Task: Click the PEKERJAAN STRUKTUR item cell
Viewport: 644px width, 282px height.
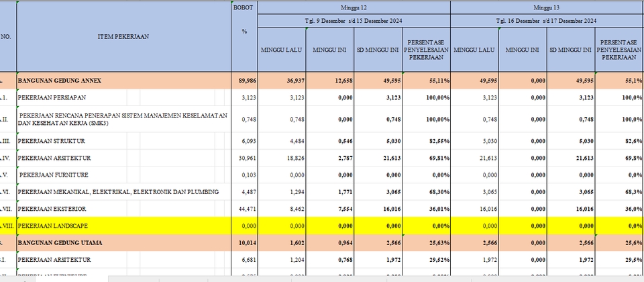Action: (x=123, y=141)
